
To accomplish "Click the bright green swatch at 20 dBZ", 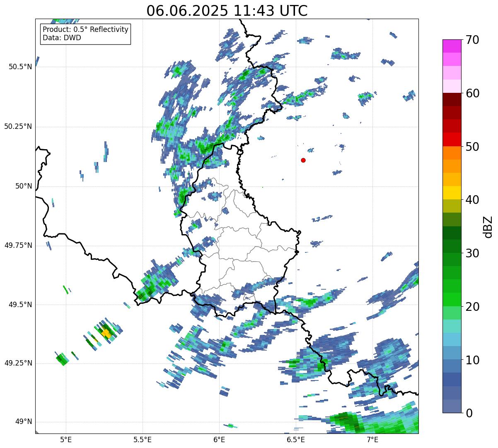I will pyautogui.click(x=452, y=299).
